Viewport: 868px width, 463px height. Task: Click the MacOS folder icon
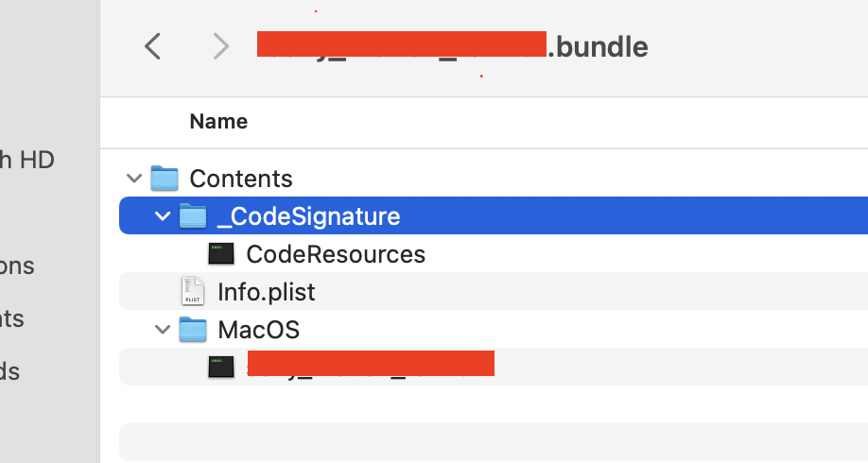tap(193, 330)
